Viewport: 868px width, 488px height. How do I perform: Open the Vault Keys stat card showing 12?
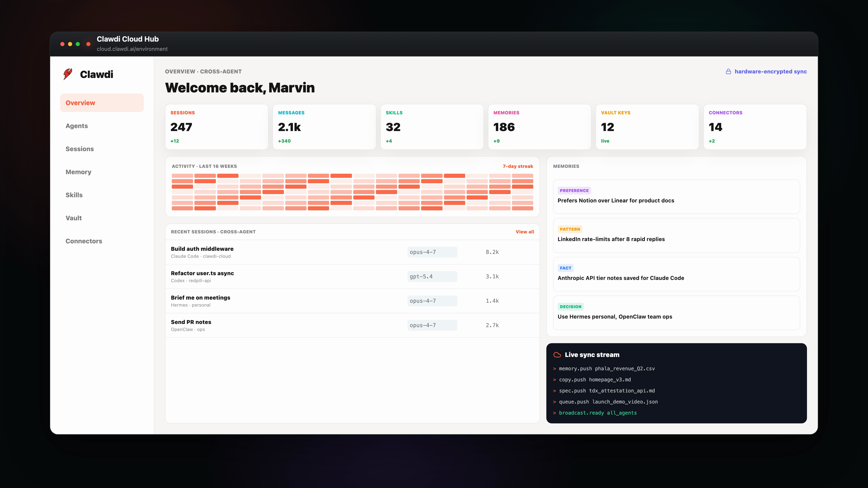647,127
